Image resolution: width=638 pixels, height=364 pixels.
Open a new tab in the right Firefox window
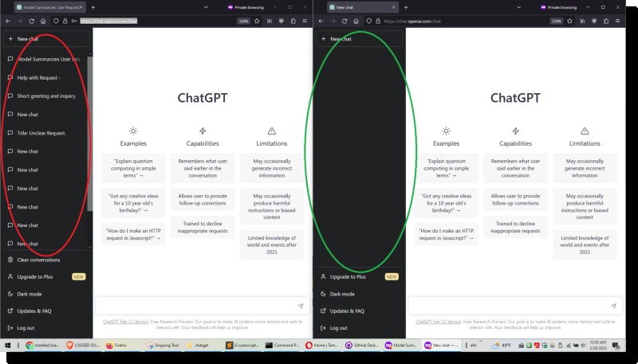pyautogui.click(x=406, y=7)
